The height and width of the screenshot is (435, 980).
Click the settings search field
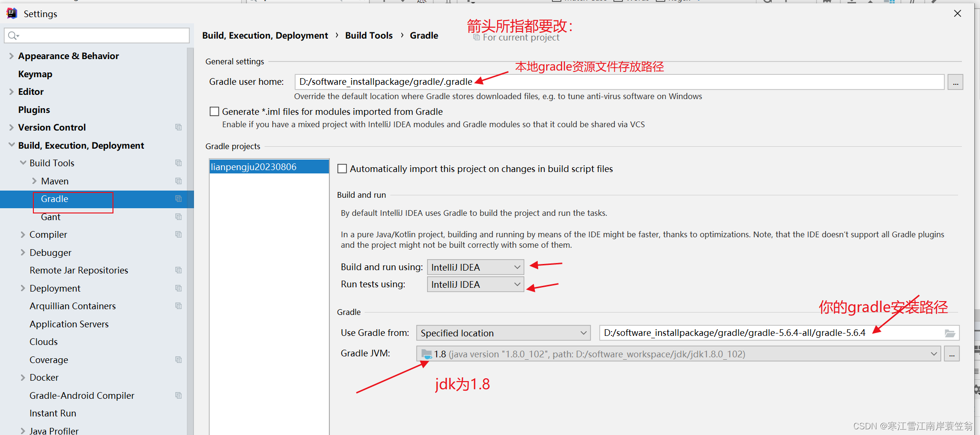tap(97, 35)
